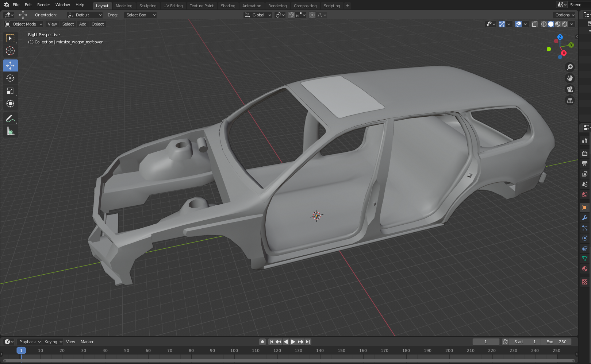Switch to the Sculpting workspace tab
591x364 pixels.
(x=147, y=6)
